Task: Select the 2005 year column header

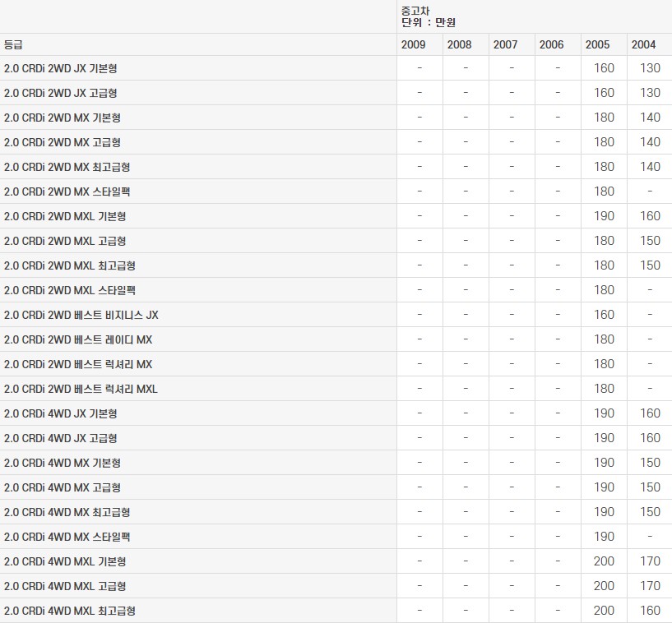Action: pos(604,44)
